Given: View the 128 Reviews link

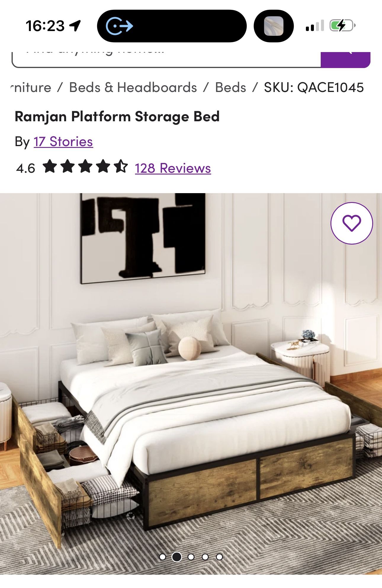Looking at the screenshot, I should (x=173, y=168).
